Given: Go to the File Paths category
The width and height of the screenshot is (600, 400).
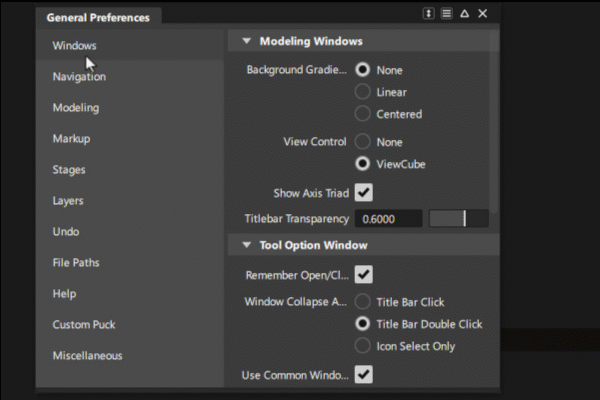Looking at the screenshot, I should pyautogui.click(x=76, y=263).
